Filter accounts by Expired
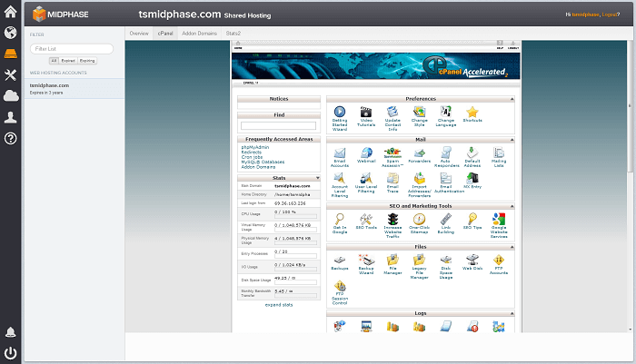Screen dimensions: 636x364 tap(68, 61)
